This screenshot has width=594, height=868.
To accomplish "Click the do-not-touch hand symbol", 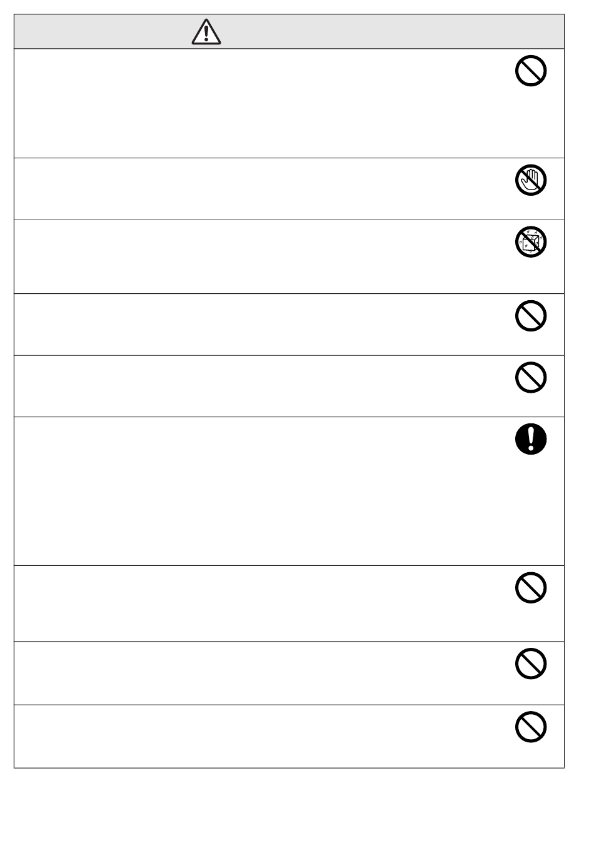I will pyautogui.click(x=531, y=180).
